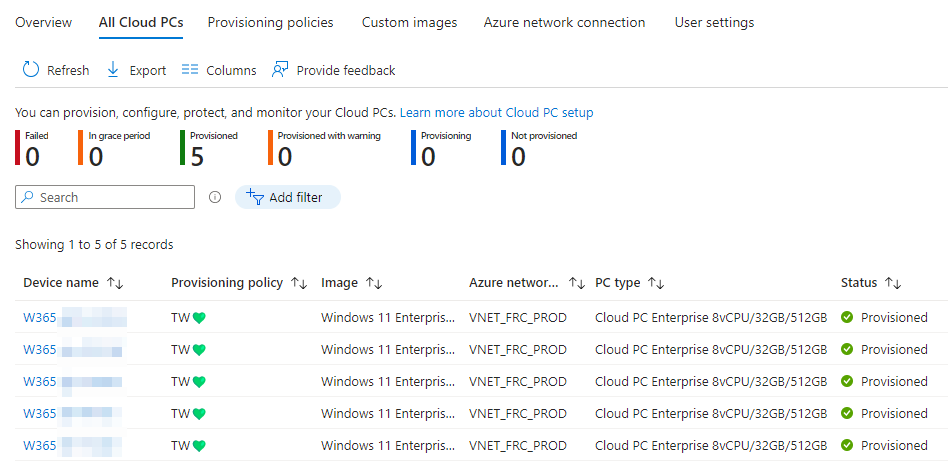Switch to the User settings tab
Image resolution: width=948 pixels, height=469 pixels.
click(714, 22)
